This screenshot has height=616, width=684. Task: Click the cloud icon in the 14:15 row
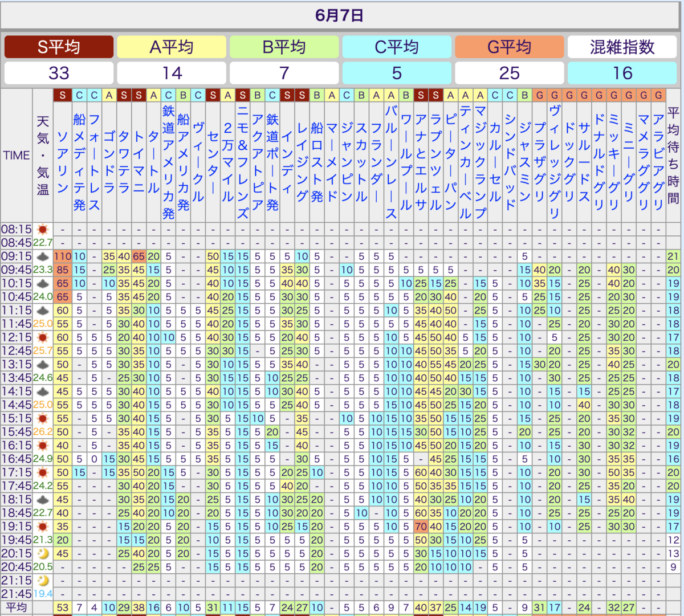(43, 392)
